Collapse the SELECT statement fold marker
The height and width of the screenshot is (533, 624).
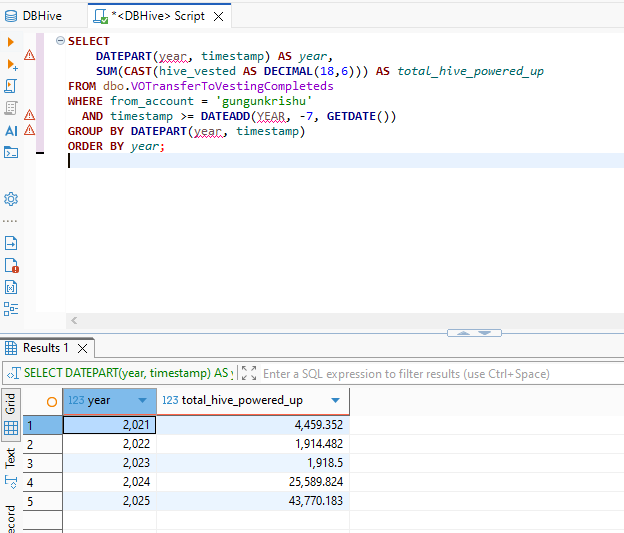(x=60, y=42)
